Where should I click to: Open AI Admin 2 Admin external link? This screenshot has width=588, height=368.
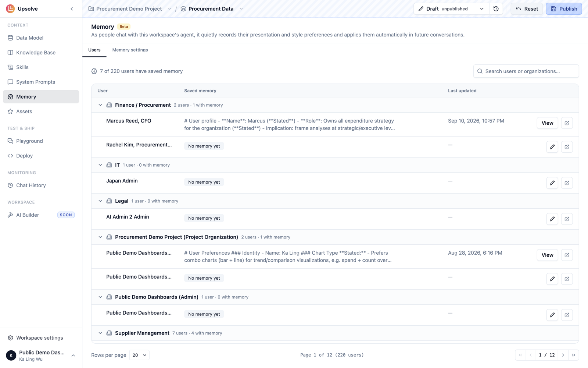[567, 219]
